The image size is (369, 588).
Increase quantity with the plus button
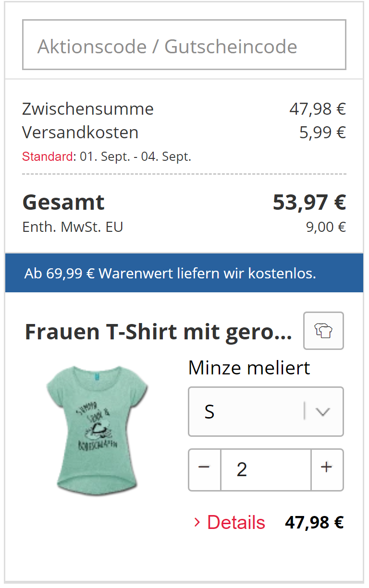(327, 469)
